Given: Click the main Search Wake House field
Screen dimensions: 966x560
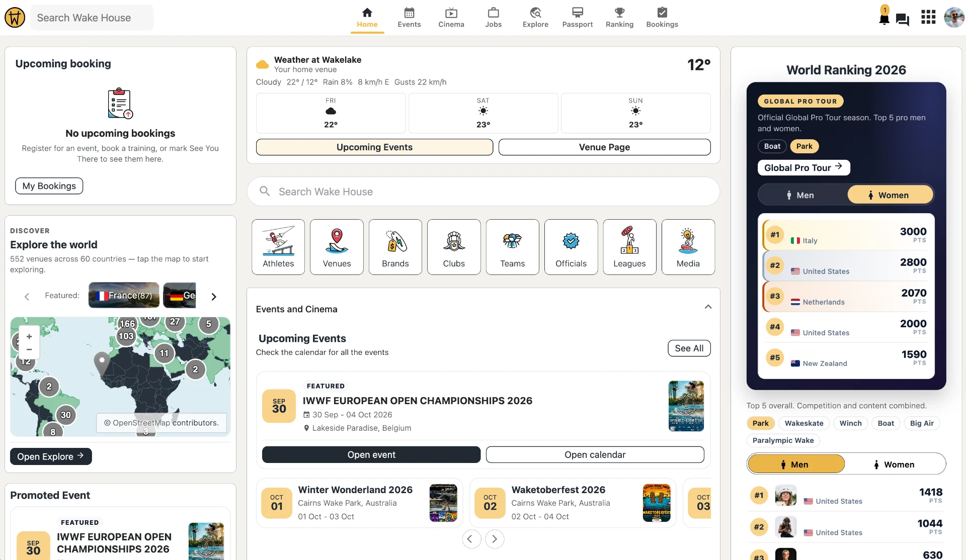Looking at the screenshot, I should click(x=483, y=192).
